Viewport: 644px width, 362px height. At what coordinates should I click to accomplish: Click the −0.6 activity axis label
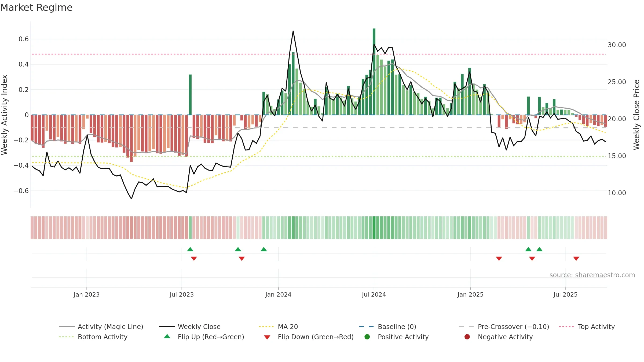pos(21,191)
